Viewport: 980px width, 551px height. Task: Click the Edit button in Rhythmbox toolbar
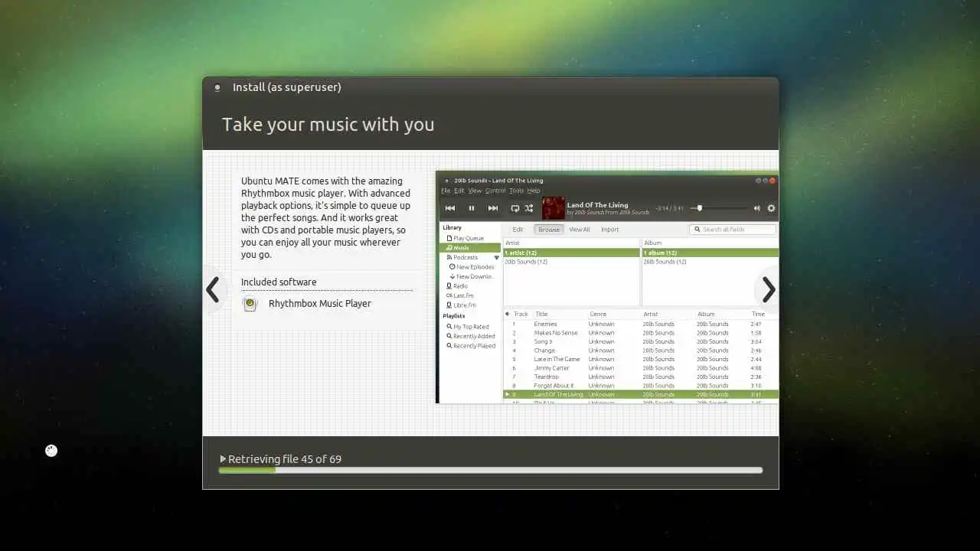(x=518, y=230)
